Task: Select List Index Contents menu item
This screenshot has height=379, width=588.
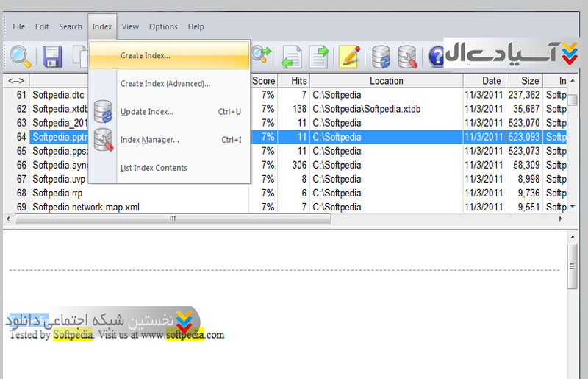Action: click(154, 168)
